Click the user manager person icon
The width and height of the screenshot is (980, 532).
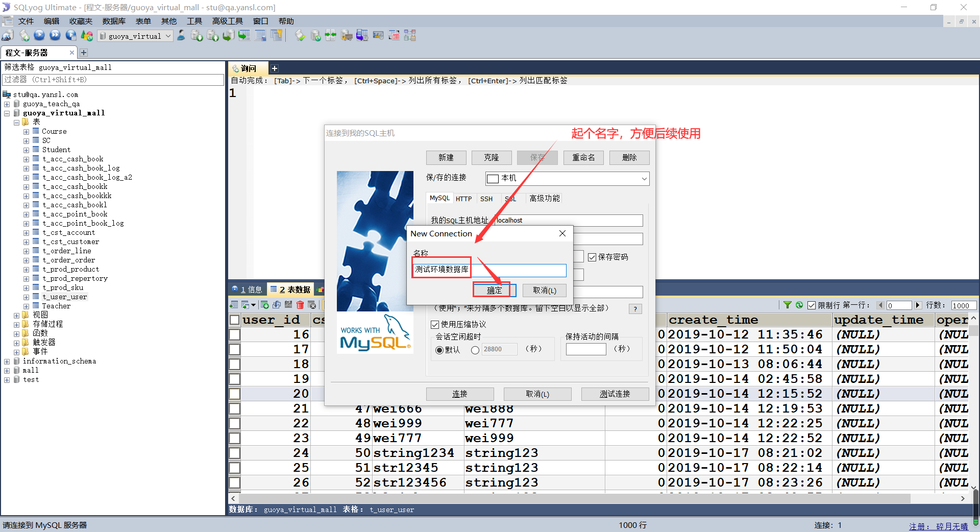(181, 35)
